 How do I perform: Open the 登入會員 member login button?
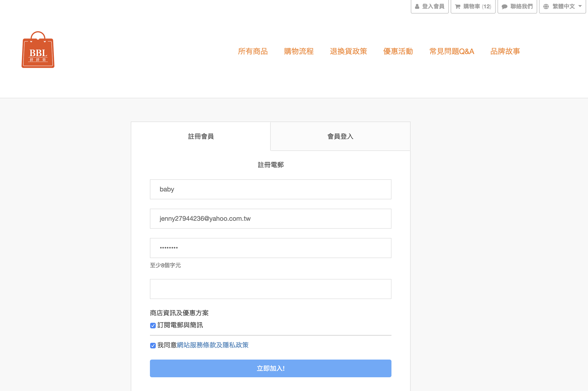click(x=429, y=7)
